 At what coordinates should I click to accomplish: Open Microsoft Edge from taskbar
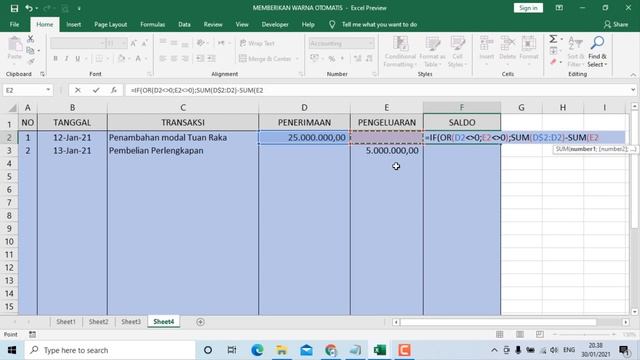(257, 350)
